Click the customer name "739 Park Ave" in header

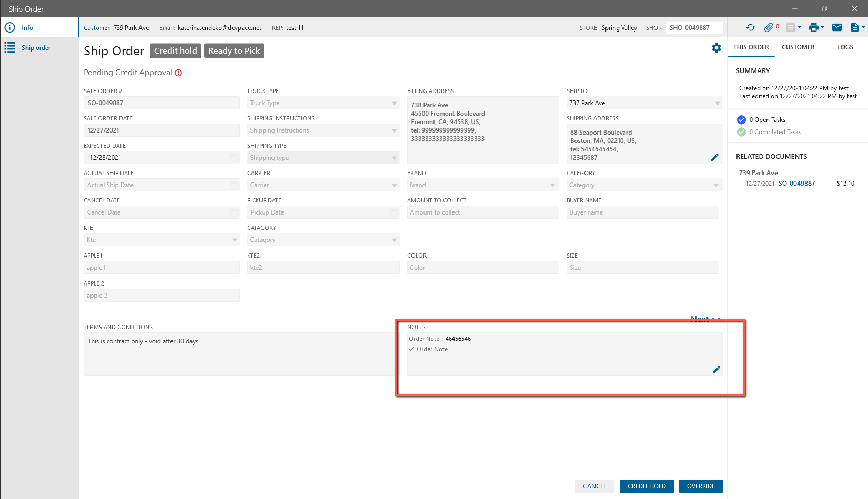pos(131,28)
